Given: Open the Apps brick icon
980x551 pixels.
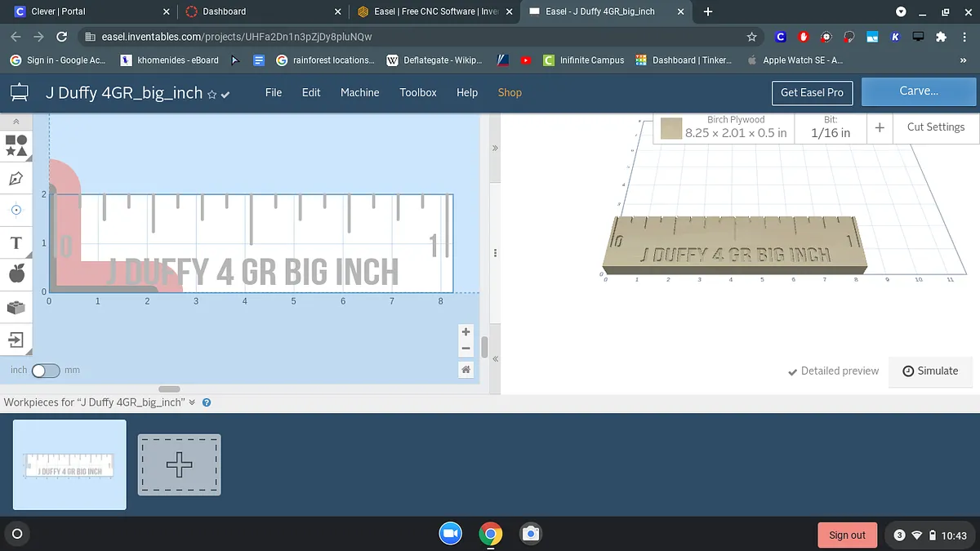Looking at the screenshot, I should tap(16, 307).
